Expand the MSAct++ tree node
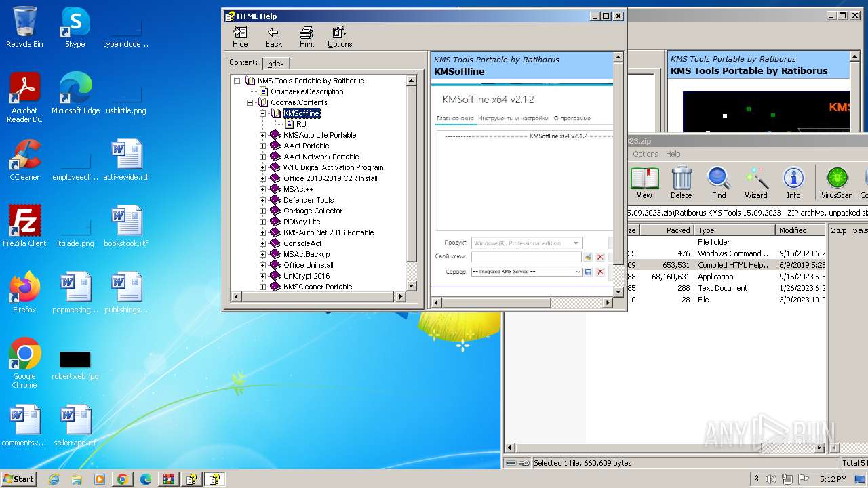Viewport: 868px width, 488px height. pyautogui.click(x=263, y=189)
